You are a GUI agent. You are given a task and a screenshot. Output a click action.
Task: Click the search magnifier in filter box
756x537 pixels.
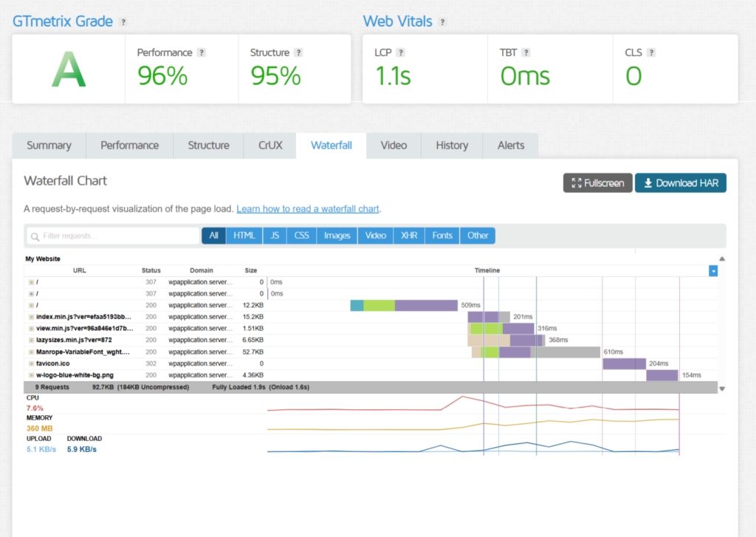pos(35,236)
